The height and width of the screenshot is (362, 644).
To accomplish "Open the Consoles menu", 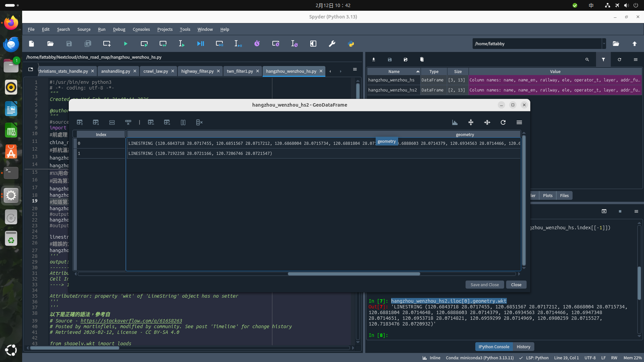I will [141, 29].
